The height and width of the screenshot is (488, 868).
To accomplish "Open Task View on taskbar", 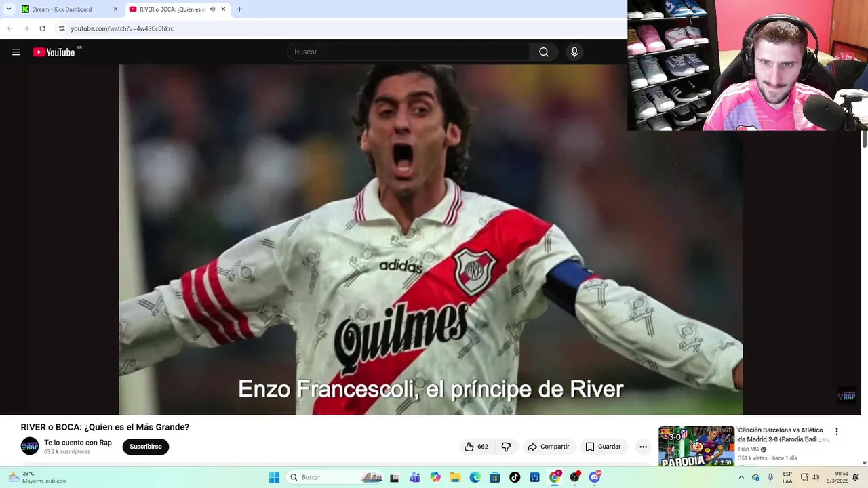I will 394,477.
